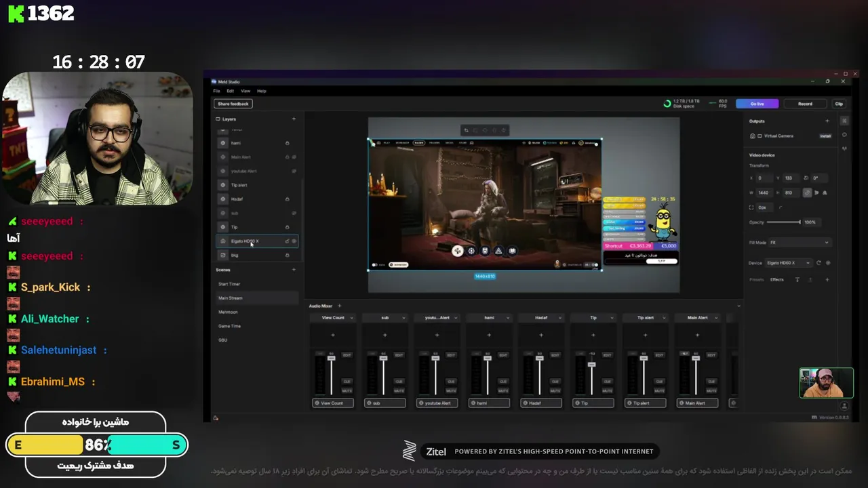Open the Main Alert track dropdown

[x=716, y=318]
